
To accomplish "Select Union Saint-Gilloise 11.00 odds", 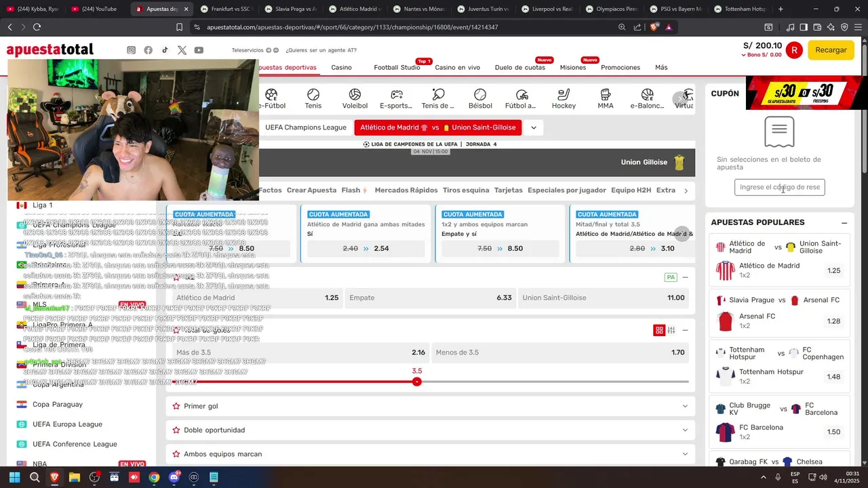I will tap(603, 298).
